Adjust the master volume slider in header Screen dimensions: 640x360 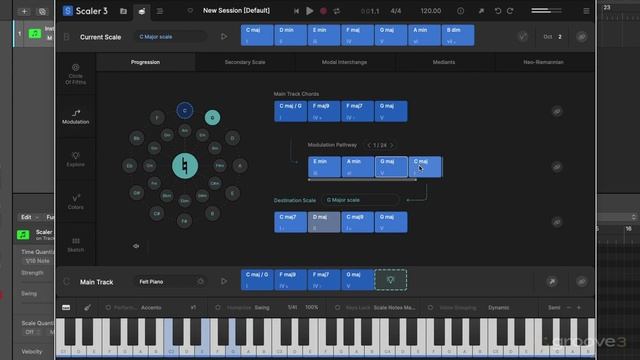[547, 11]
